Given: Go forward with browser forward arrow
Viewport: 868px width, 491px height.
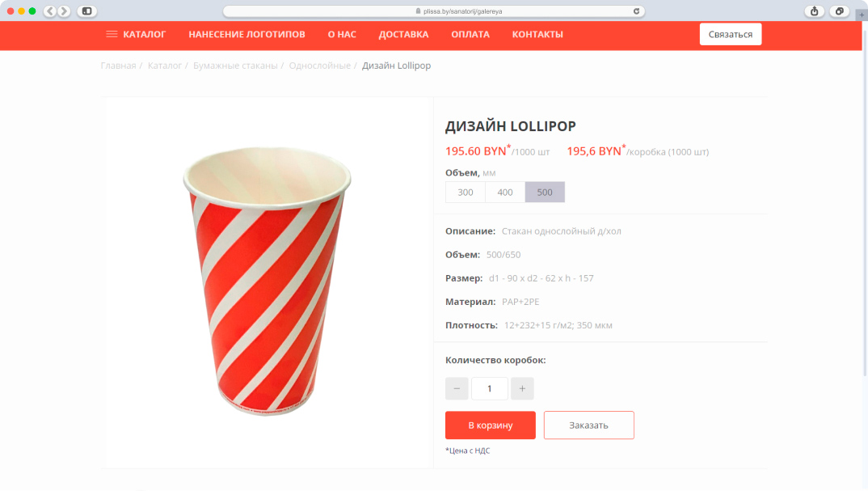Looking at the screenshot, I should tap(64, 11).
